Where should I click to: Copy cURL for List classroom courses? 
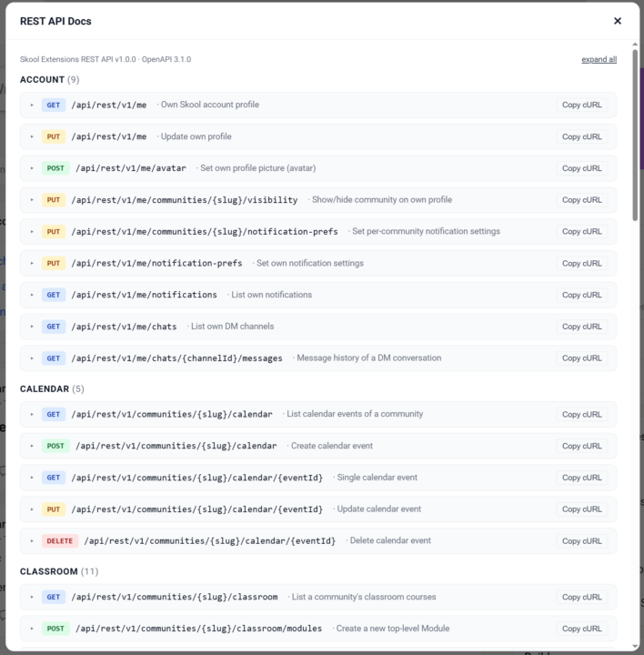(582, 597)
